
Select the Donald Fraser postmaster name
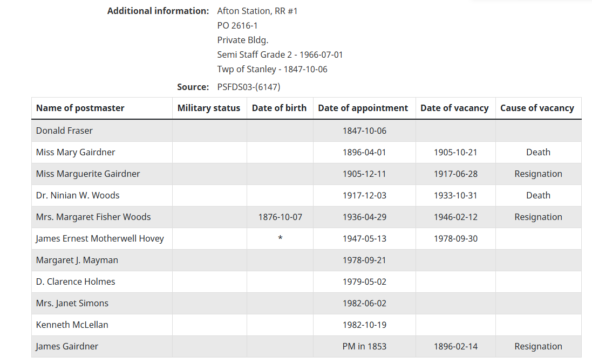click(64, 131)
